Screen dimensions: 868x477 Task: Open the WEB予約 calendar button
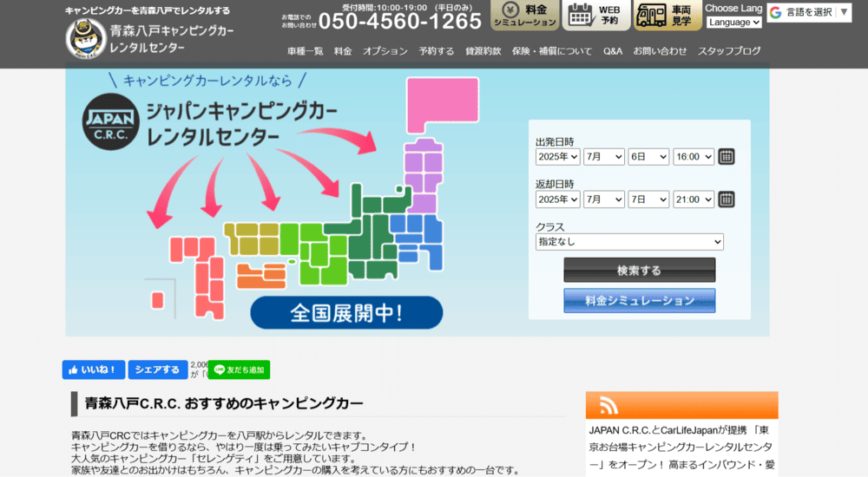(x=596, y=15)
